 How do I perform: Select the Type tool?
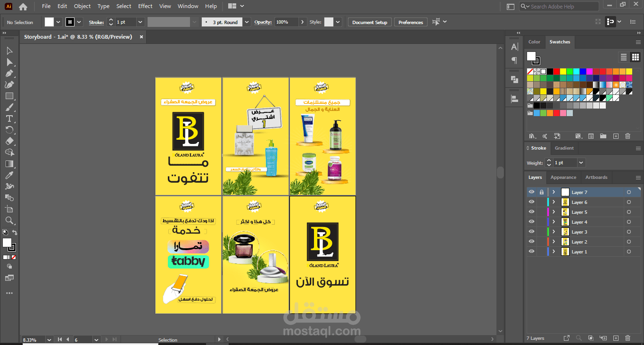click(x=9, y=118)
